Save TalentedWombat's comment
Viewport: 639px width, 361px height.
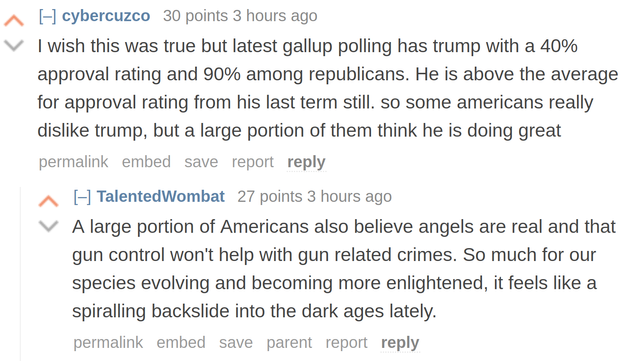click(236, 343)
